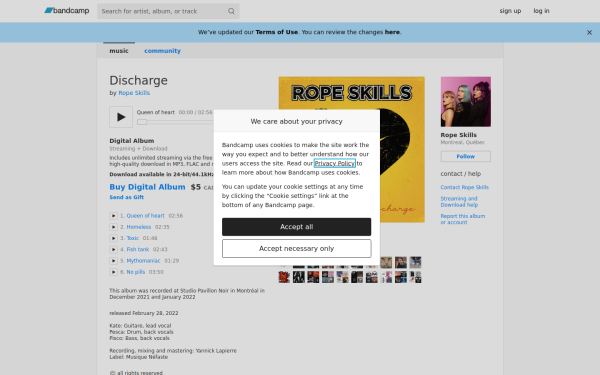Follow Rope Skills
The width and height of the screenshot is (600, 375).
pos(466,157)
